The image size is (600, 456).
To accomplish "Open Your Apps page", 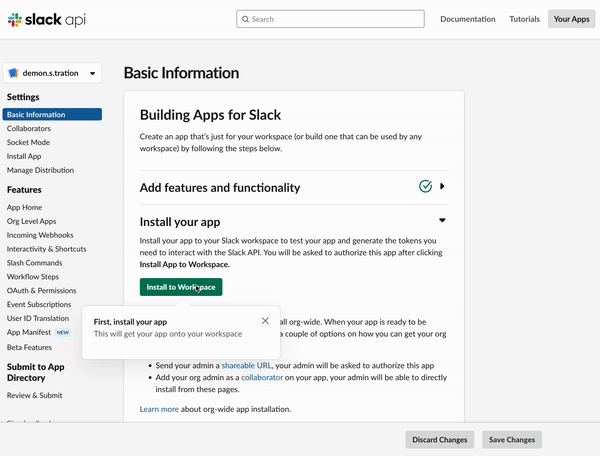I will click(571, 19).
